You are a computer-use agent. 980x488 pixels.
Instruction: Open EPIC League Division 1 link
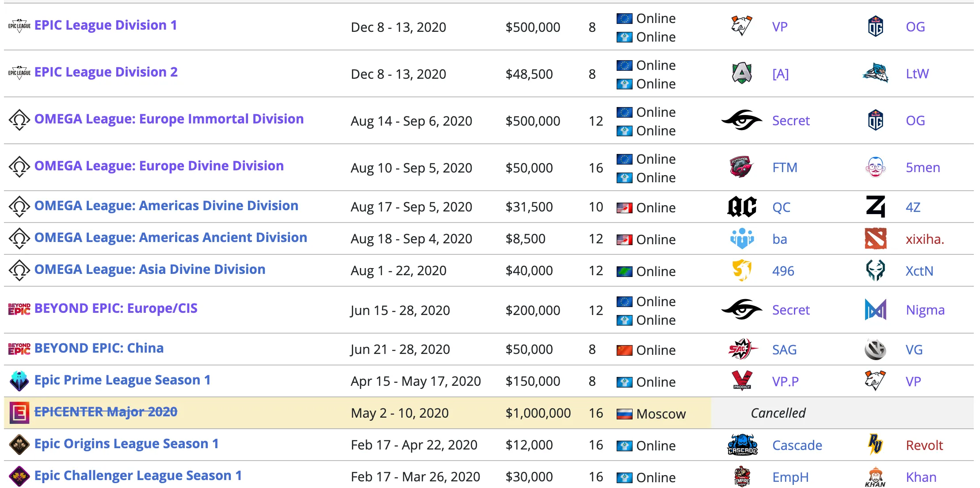106,25
